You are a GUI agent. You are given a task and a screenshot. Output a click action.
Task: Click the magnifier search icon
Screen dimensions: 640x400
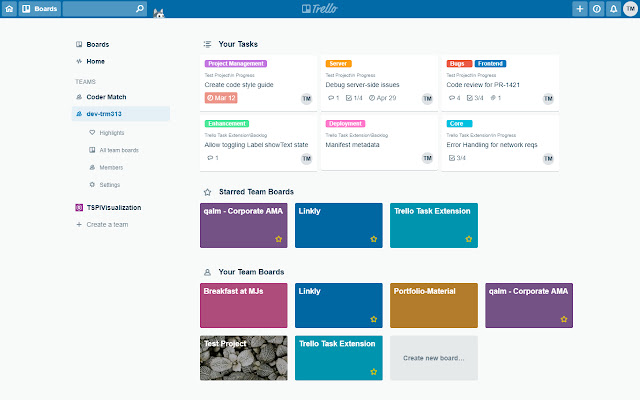click(140, 9)
